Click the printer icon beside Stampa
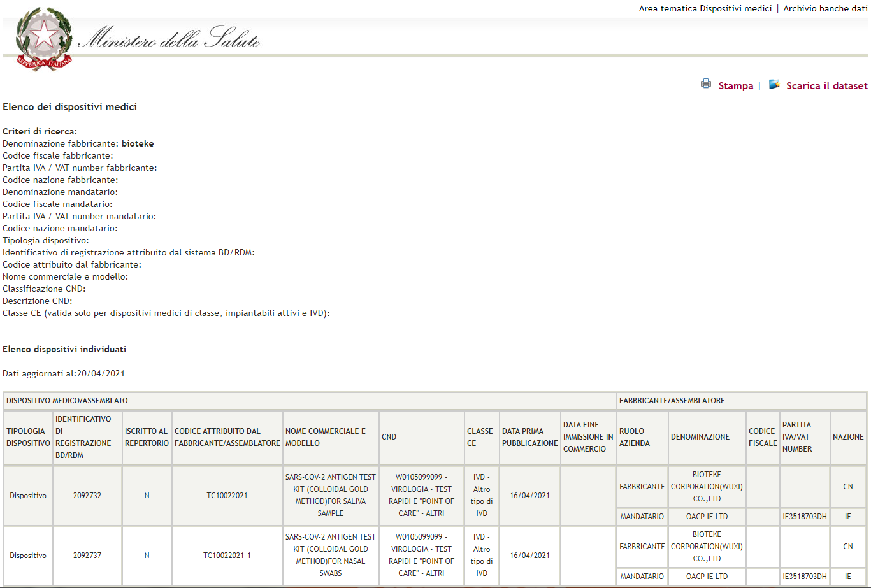 706,84
